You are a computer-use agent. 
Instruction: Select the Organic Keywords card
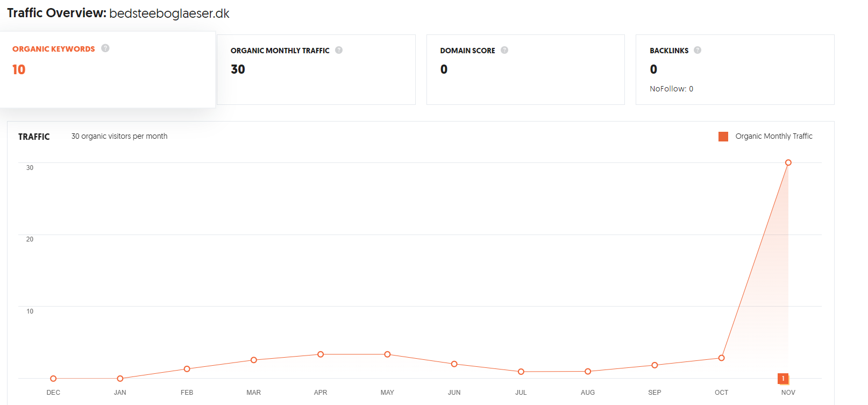tap(108, 70)
